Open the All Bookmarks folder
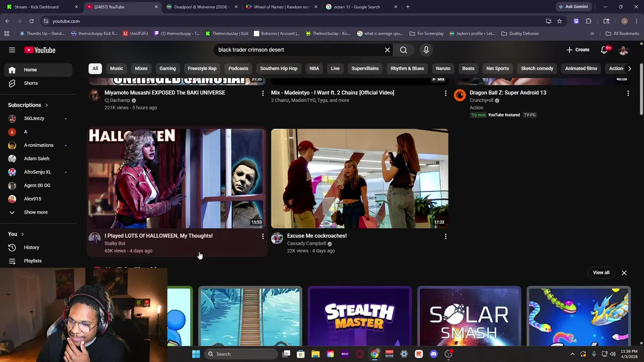Image resolution: width=644 pixels, height=362 pixels. (x=622, y=34)
